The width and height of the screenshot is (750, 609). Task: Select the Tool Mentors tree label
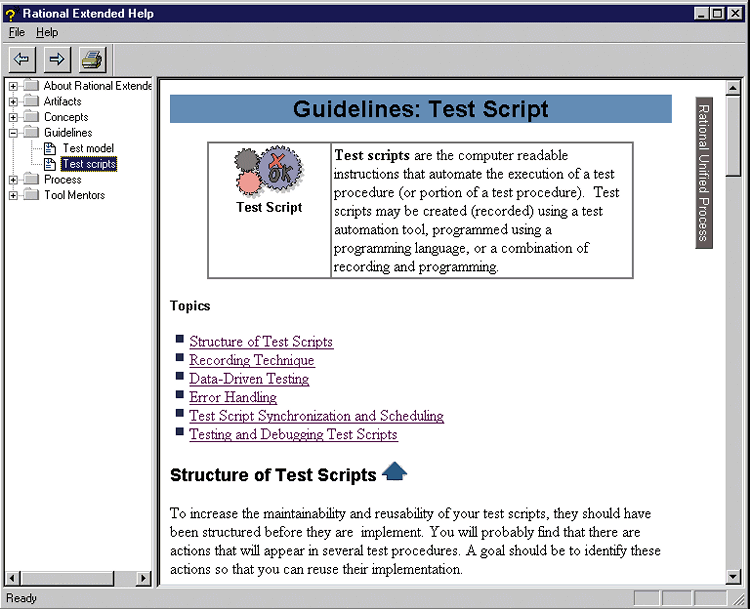(x=75, y=195)
